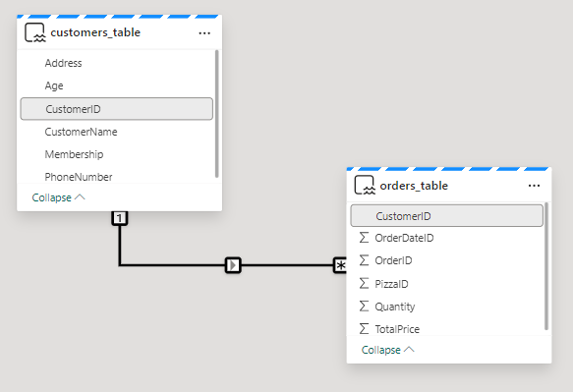Image resolution: width=573 pixels, height=392 pixels.
Task: Select the Age field in customers_table
Action: tap(54, 85)
